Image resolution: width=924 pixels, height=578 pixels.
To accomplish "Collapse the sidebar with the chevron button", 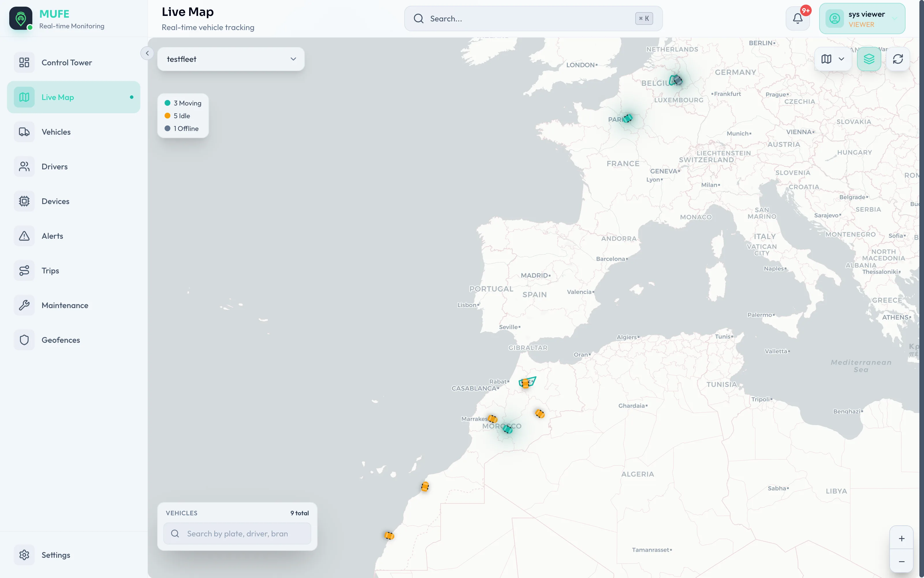I will click(x=147, y=53).
